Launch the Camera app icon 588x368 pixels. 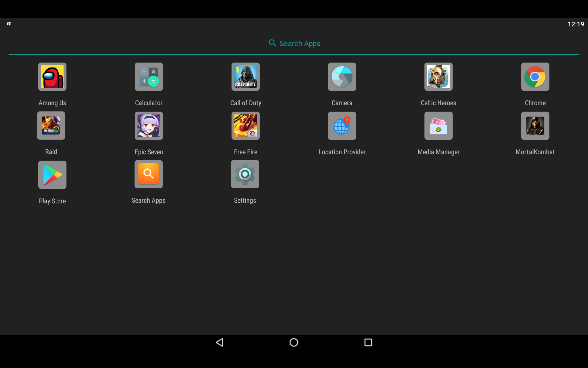pos(342,77)
